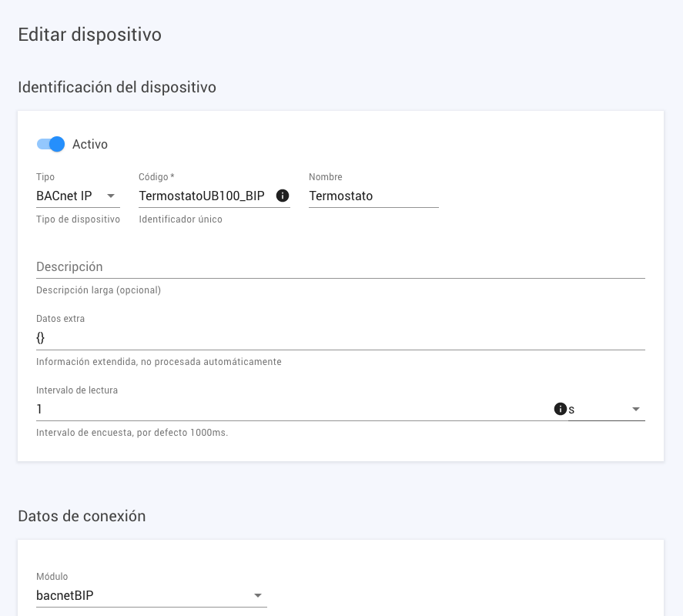This screenshot has width=683, height=616.
Task: Click the Editar dispositivo page title
Action: pos(90,35)
